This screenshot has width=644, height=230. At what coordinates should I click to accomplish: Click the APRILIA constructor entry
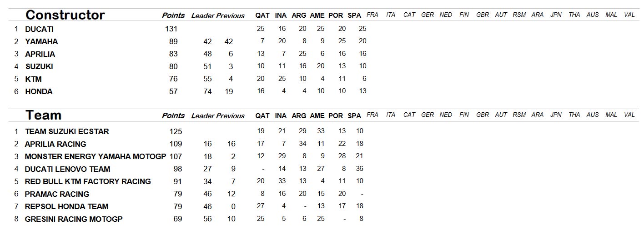[x=40, y=54]
